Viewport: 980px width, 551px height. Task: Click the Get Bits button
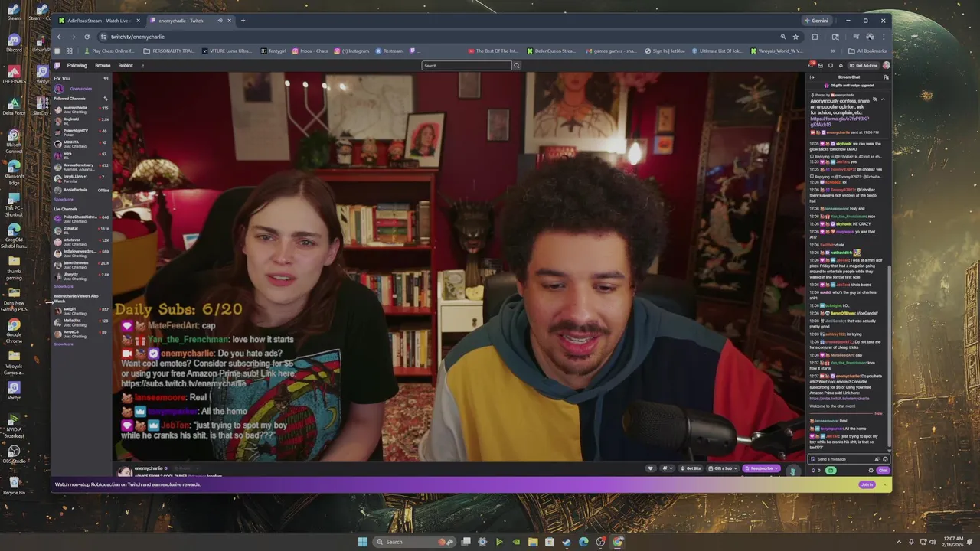(x=691, y=468)
